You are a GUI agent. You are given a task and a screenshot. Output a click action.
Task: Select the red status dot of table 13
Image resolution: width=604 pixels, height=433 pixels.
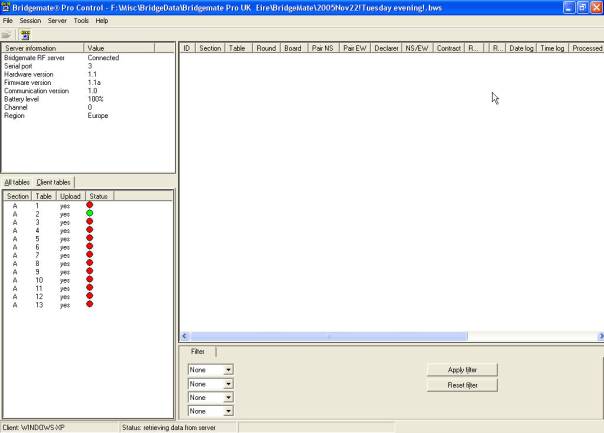90,305
